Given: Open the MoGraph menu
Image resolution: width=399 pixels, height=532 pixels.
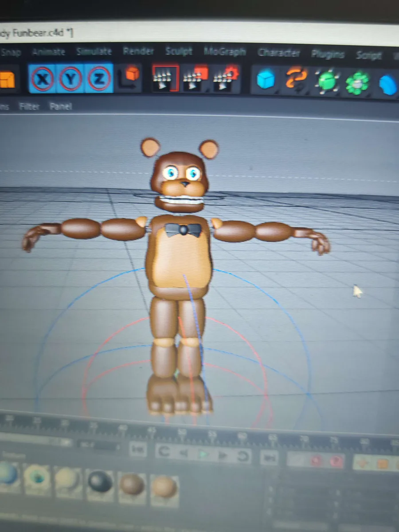Looking at the screenshot, I should tap(225, 52).
